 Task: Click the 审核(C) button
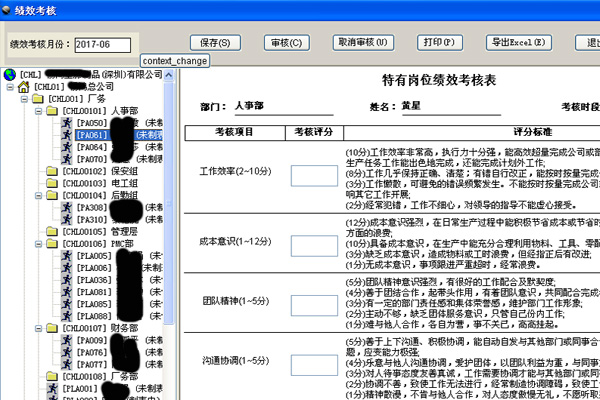point(287,42)
